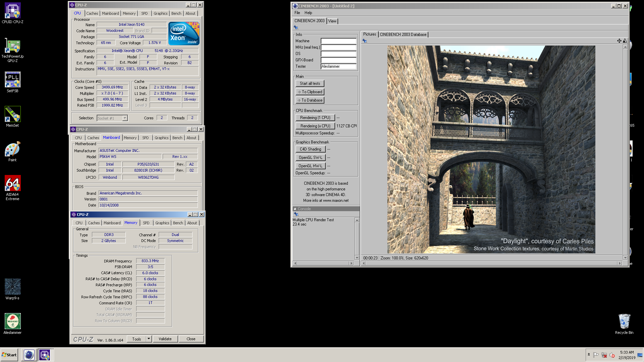Click the Start all tests button
Screen dimensions: 644x362
point(310,83)
